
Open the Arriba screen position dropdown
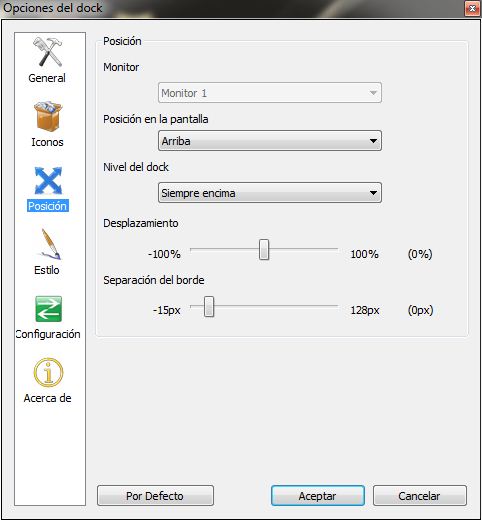click(x=270, y=141)
